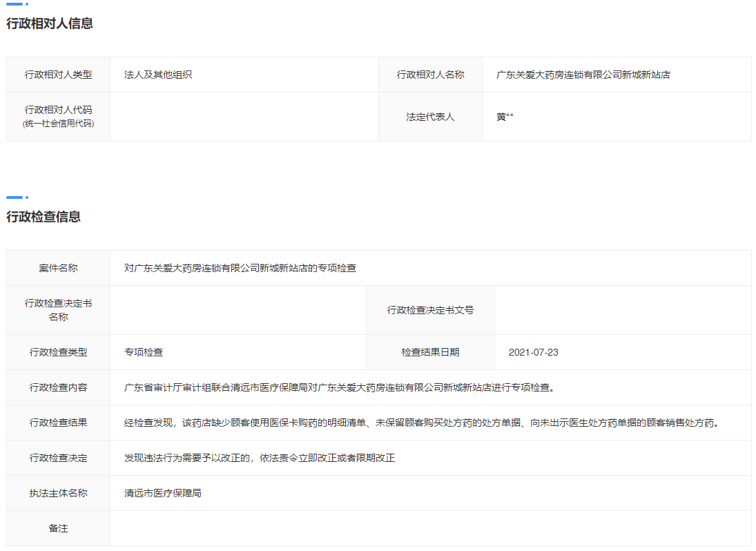756x551 pixels.
Task: Select the enforcement body 清远市医疗保障局
Action: [163, 493]
